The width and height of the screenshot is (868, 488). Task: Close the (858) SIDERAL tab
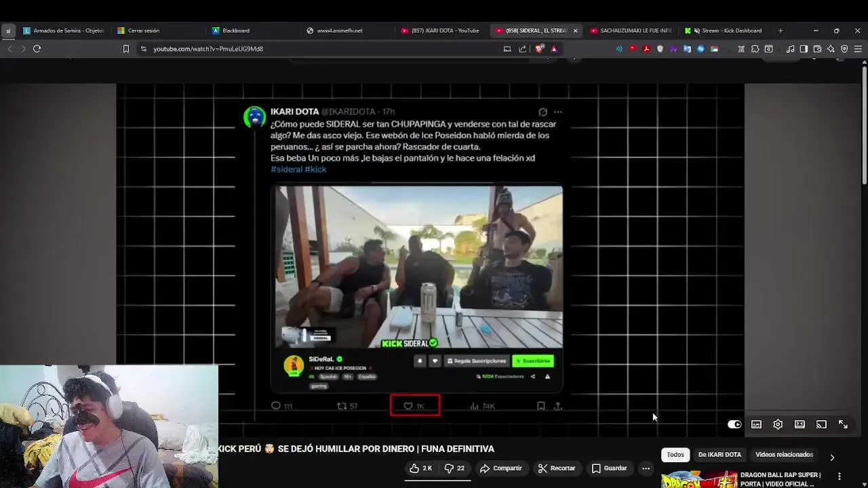(575, 30)
